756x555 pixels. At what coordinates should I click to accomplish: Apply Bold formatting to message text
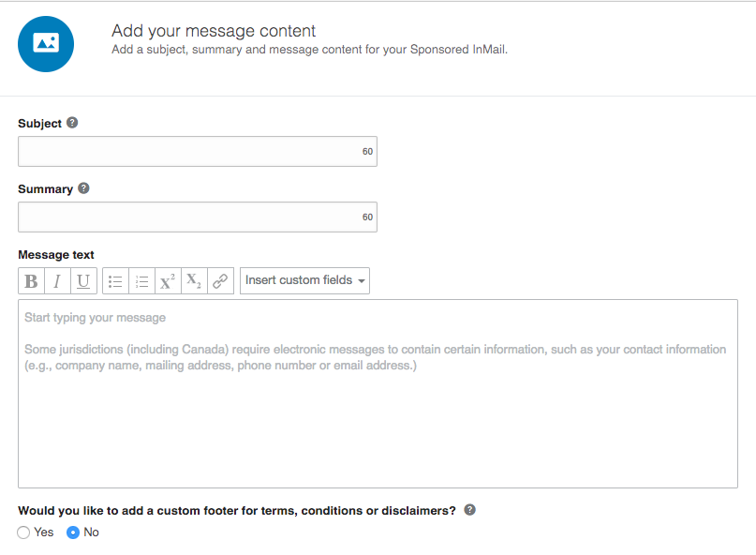31,281
